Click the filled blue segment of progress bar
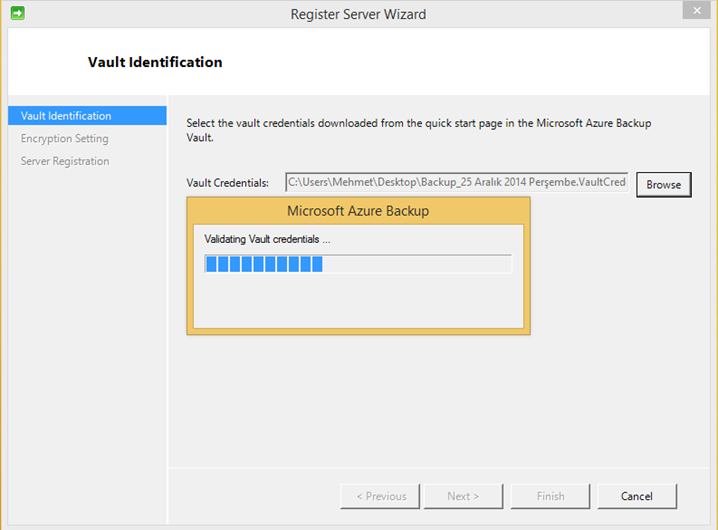The width and height of the screenshot is (718, 530). (x=264, y=264)
